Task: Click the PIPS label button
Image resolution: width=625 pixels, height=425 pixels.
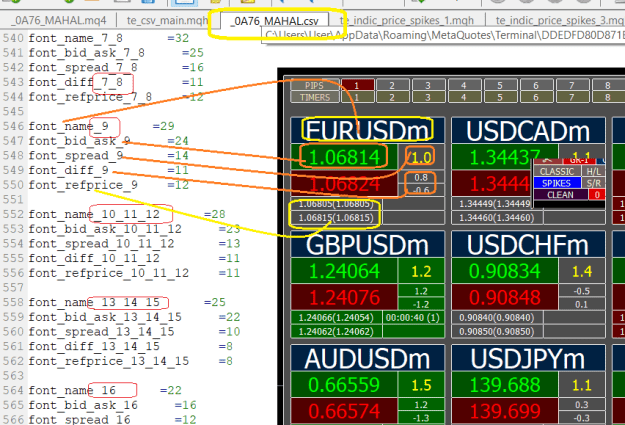Action: (x=315, y=85)
